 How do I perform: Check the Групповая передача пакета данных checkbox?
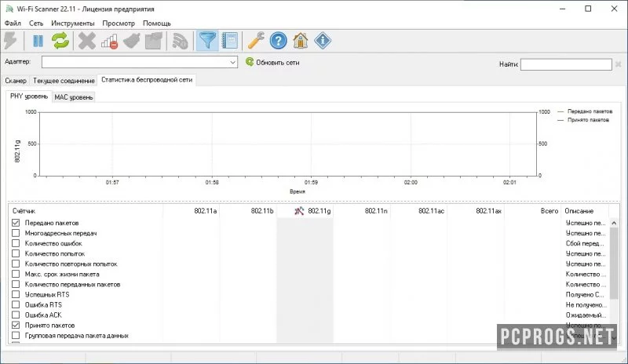click(x=16, y=336)
